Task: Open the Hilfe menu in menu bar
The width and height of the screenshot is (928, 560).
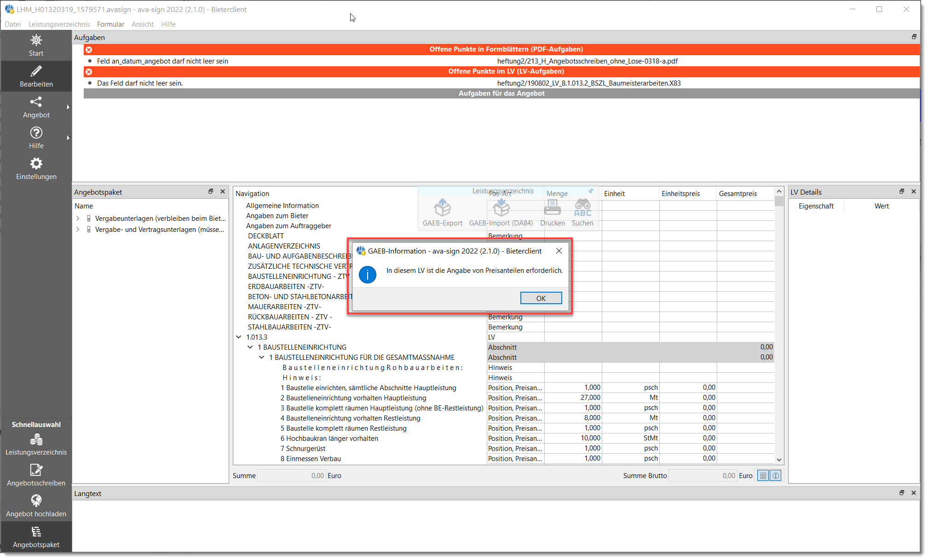Action: pyautogui.click(x=168, y=24)
